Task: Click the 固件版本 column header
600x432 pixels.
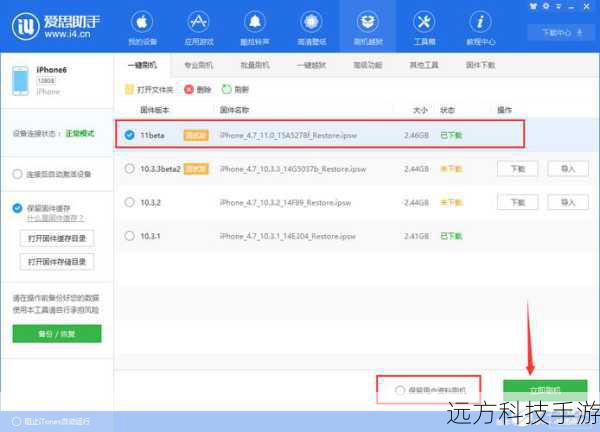Action: pyautogui.click(x=154, y=110)
